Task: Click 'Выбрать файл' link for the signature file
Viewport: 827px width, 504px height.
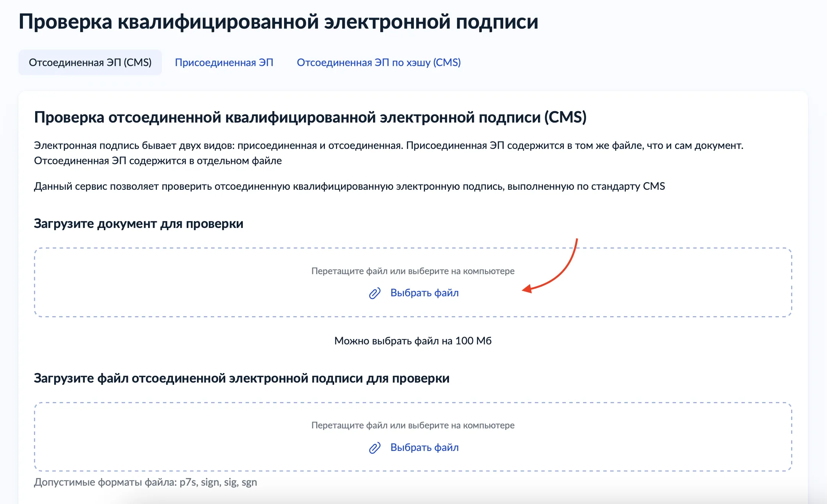Action: click(424, 447)
